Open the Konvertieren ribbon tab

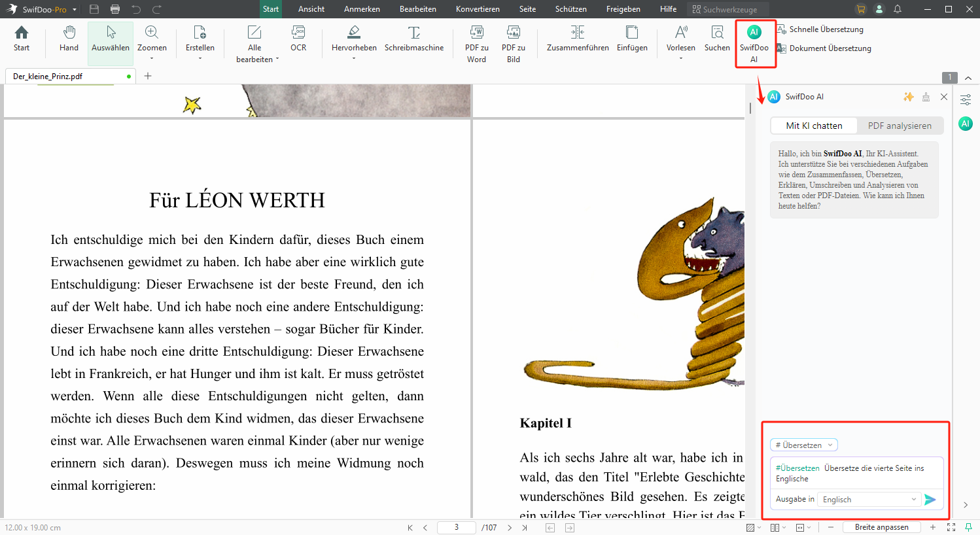pos(478,9)
